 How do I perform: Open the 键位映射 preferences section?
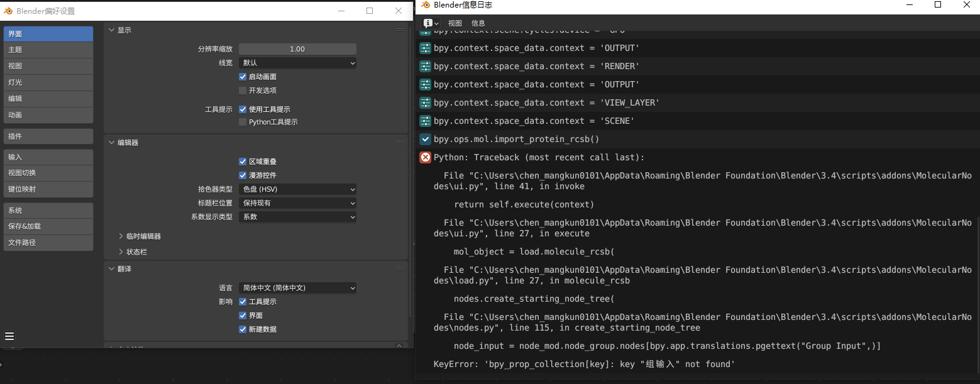click(x=48, y=189)
